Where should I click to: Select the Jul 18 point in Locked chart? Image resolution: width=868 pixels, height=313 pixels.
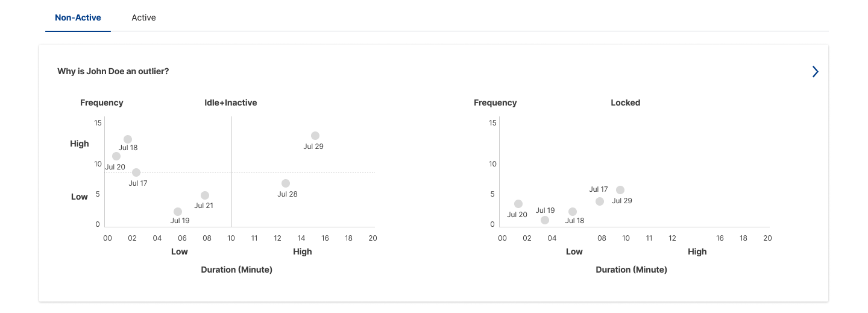[573, 212]
